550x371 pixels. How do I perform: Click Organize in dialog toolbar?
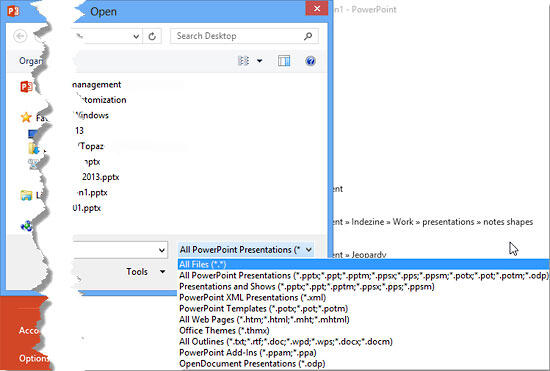pyautogui.click(x=31, y=61)
